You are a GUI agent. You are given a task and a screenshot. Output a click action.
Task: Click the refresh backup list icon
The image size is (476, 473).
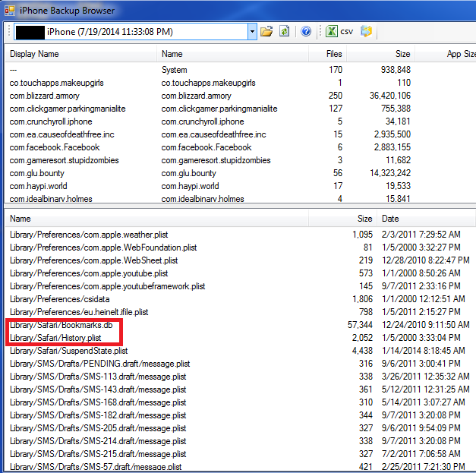[x=285, y=31]
